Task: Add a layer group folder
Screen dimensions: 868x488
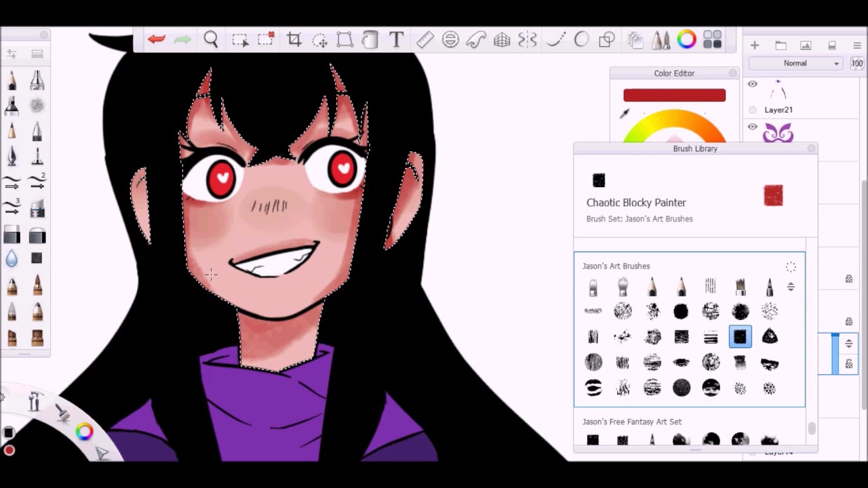Action: click(x=781, y=45)
